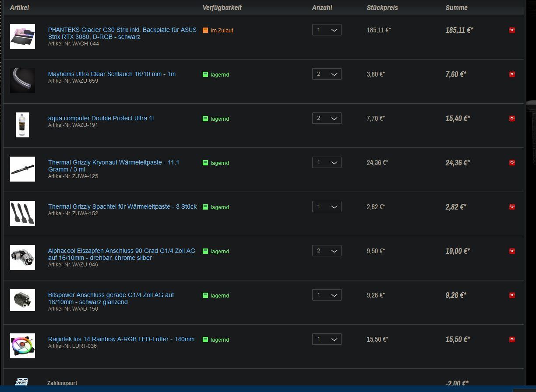Click three spatulas thumbnail image

pyautogui.click(x=22, y=213)
